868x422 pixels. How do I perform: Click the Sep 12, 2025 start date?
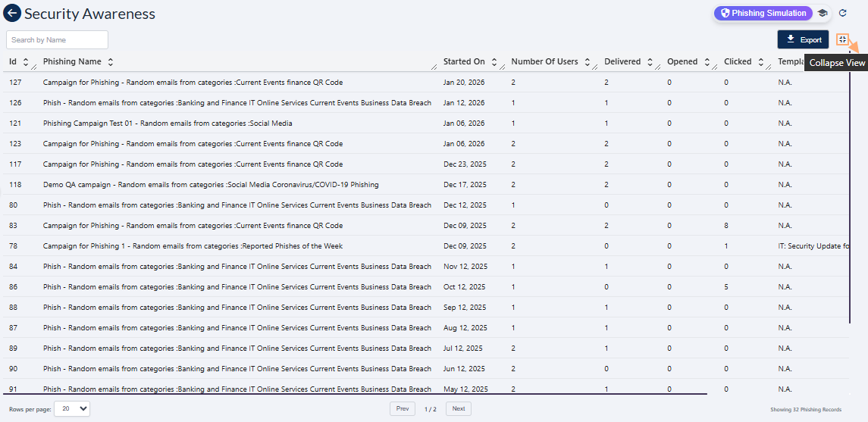465,308
